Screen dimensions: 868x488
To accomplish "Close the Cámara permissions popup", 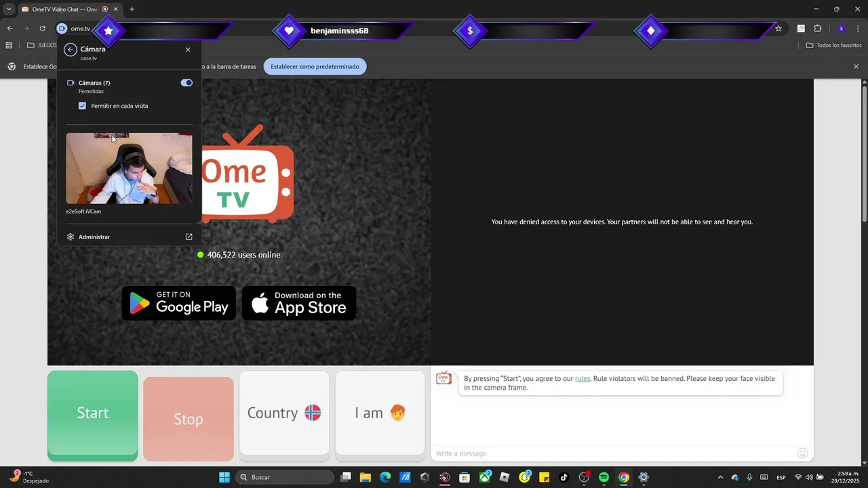I will click(x=188, y=49).
